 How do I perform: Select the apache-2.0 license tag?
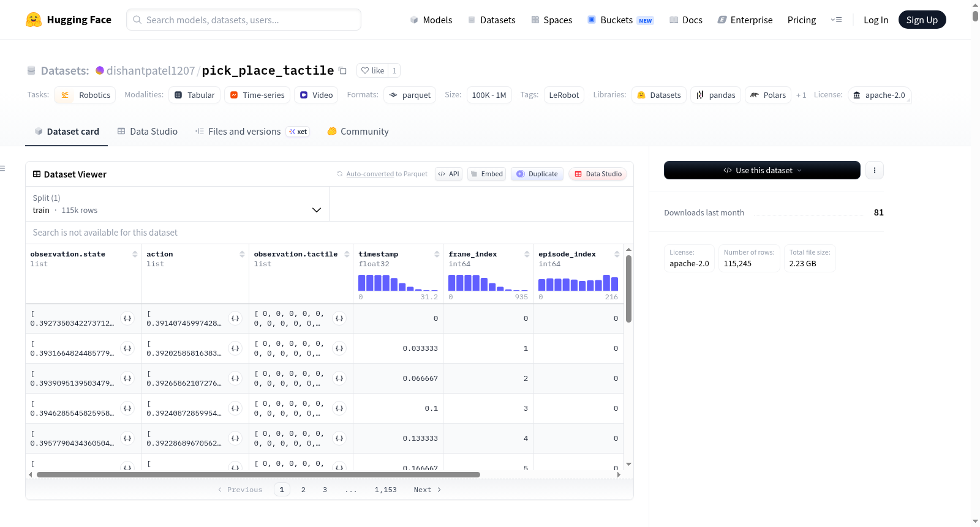click(x=880, y=95)
